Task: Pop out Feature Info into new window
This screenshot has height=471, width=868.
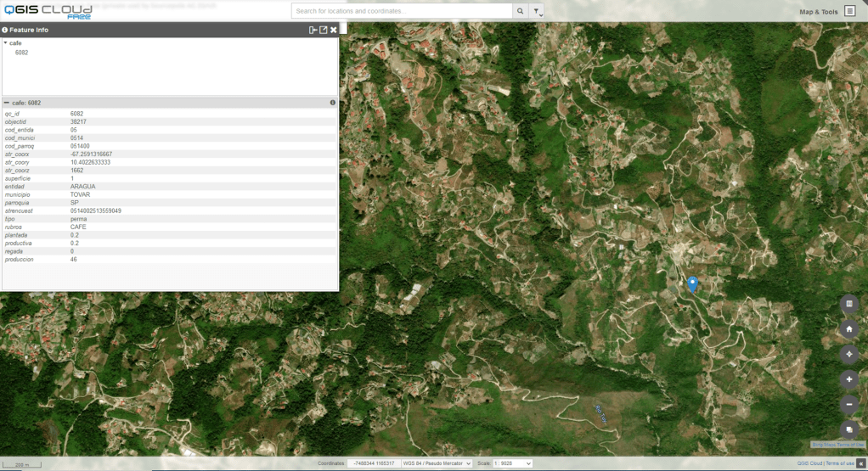Action: pyautogui.click(x=323, y=30)
